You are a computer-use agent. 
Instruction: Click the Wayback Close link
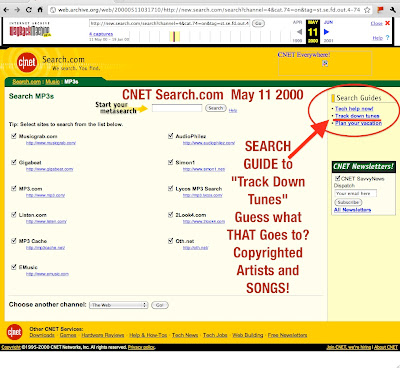coord(376,23)
